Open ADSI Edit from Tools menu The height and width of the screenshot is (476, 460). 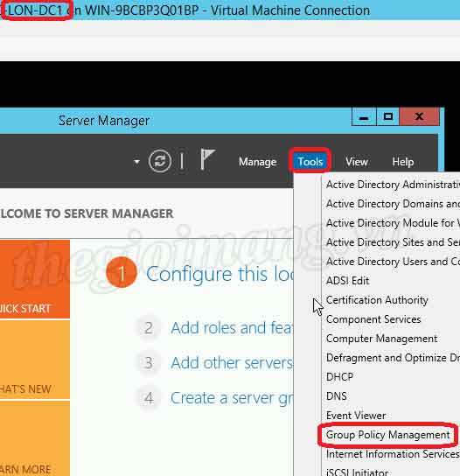coord(348,281)
